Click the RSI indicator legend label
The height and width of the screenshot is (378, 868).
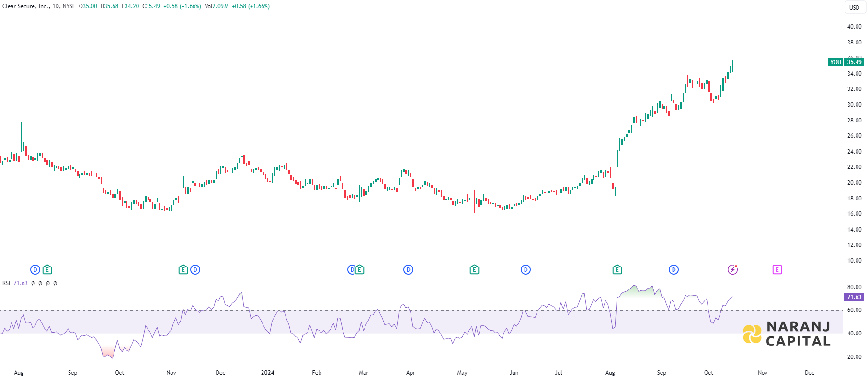(6, 283)
